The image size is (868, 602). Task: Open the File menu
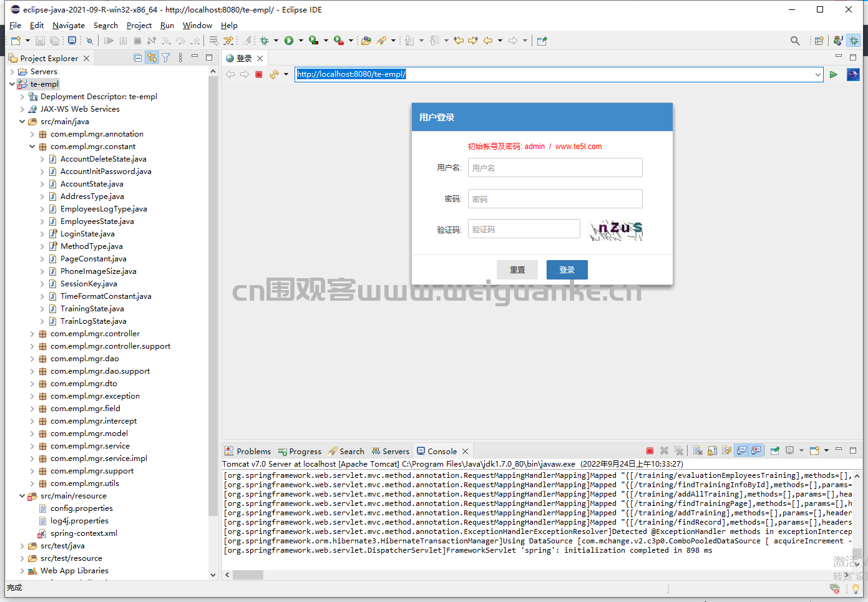(x=15, y=25)
